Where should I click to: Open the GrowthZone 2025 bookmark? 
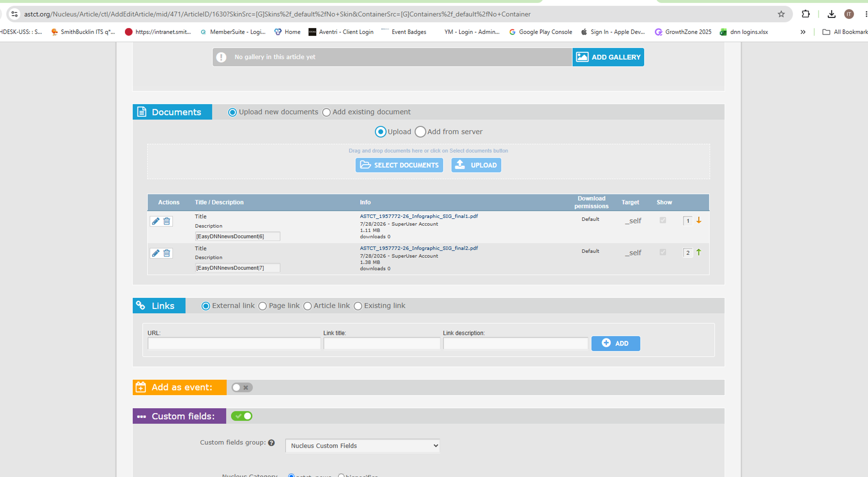(683, 32)
